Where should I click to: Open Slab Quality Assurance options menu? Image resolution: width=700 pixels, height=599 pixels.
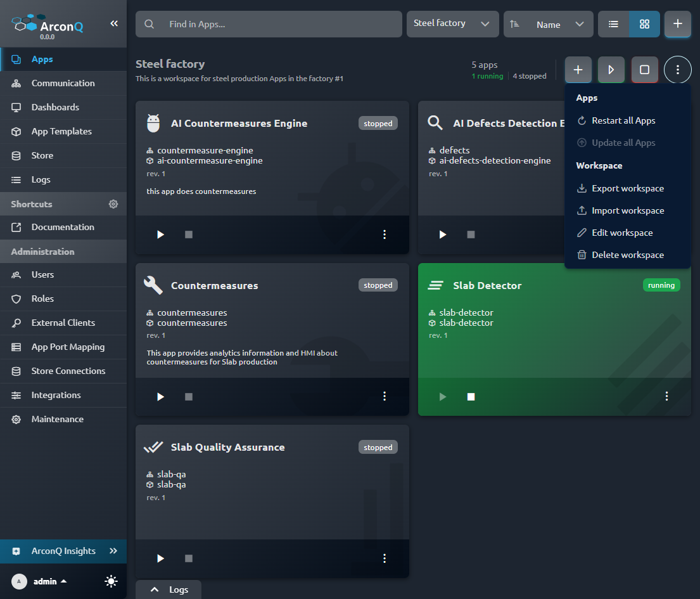pos(385,558)
